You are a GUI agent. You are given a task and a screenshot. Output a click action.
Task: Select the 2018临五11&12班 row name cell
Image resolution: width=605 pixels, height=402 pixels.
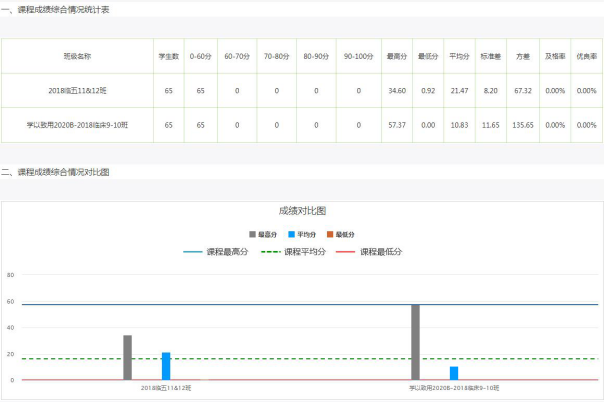click(x=76, y=90)
